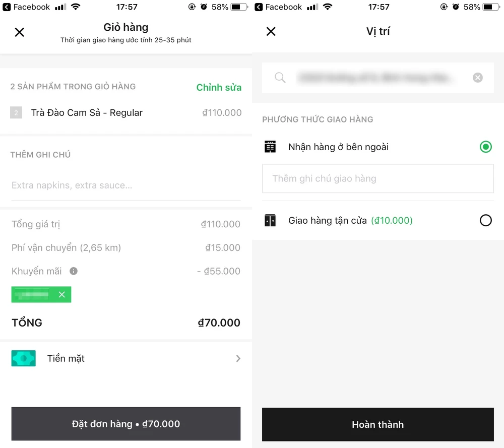Viewport: 504px width, 448px height.
Task: Clear the address search field
Action: tap(478, 78)
